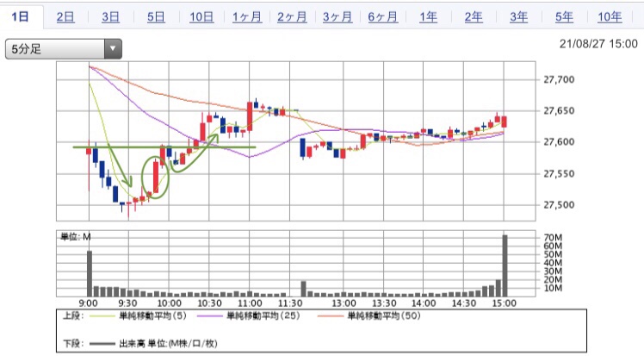Viewport: 644px width, 356px height.
Task: Click the 15:00 time axis label
Action: point(505,303)
